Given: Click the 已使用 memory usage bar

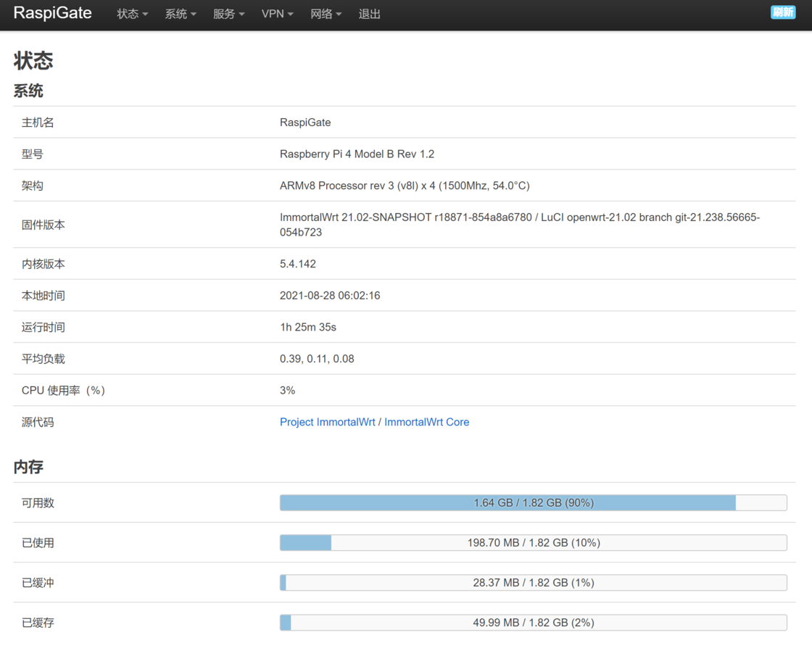Looking at the screenshot, I should (x=533, y=542).
